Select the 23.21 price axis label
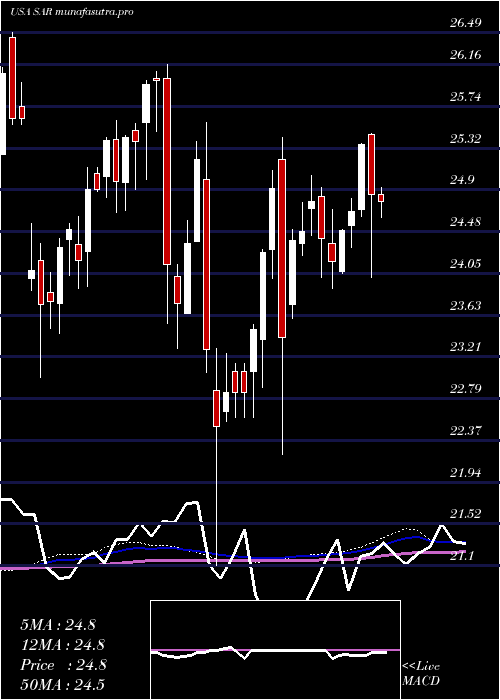The height and width of the screenshot is (700, 500). [x=465, y=347]
